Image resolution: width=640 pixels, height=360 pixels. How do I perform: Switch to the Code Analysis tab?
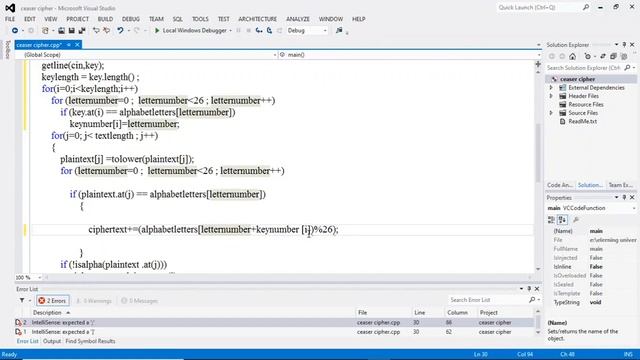coord(560,185)
